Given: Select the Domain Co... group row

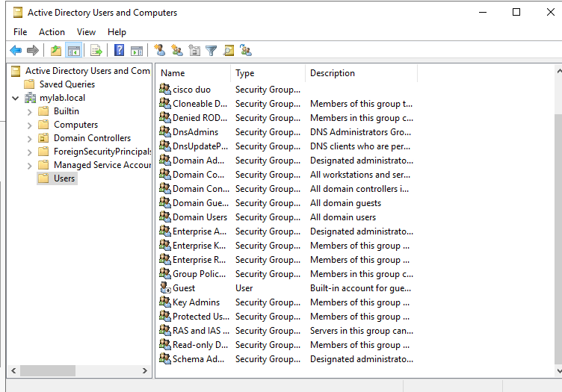Looking at the screenshot, I should coord(286,174).
